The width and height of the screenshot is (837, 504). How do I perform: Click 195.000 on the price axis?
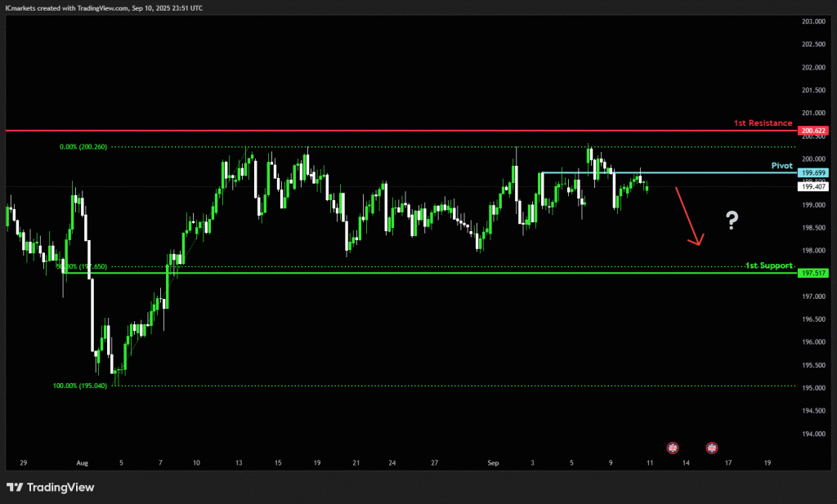pos(813,388)
